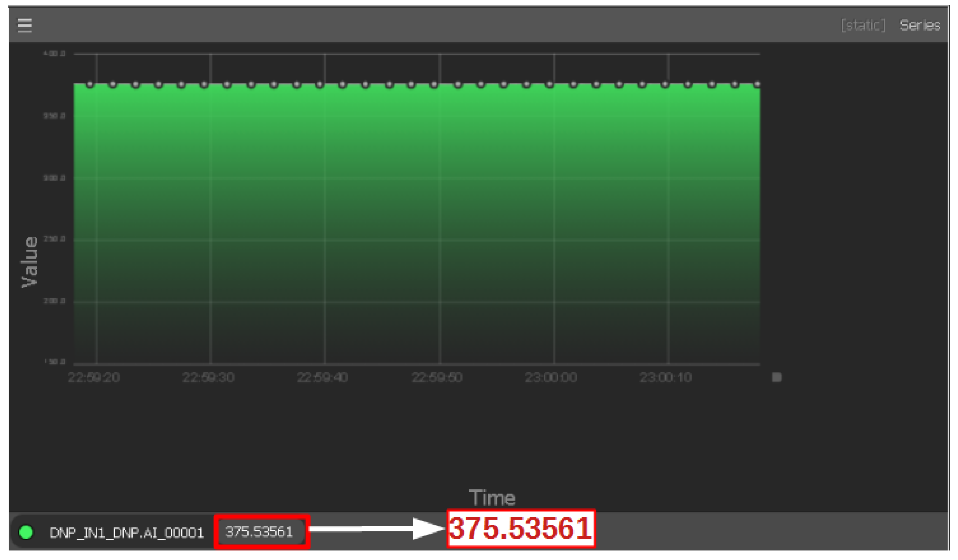
Task: Click the 22:59:30 time axis label
Action: point(208,377)
